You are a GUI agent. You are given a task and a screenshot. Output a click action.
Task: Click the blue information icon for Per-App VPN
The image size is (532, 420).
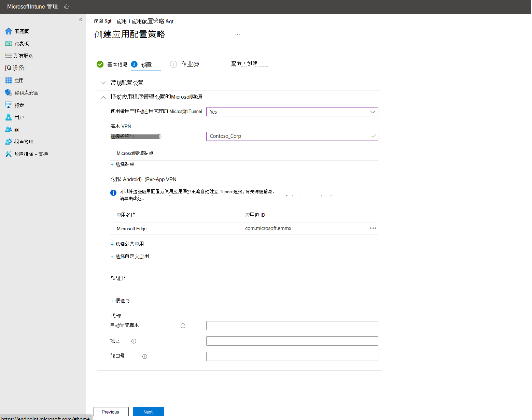113,193
